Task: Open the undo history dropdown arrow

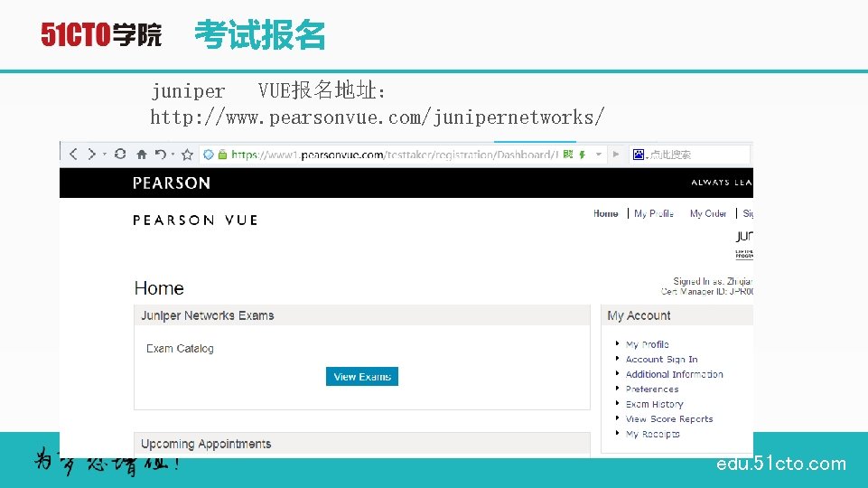Action: [173, 155]
